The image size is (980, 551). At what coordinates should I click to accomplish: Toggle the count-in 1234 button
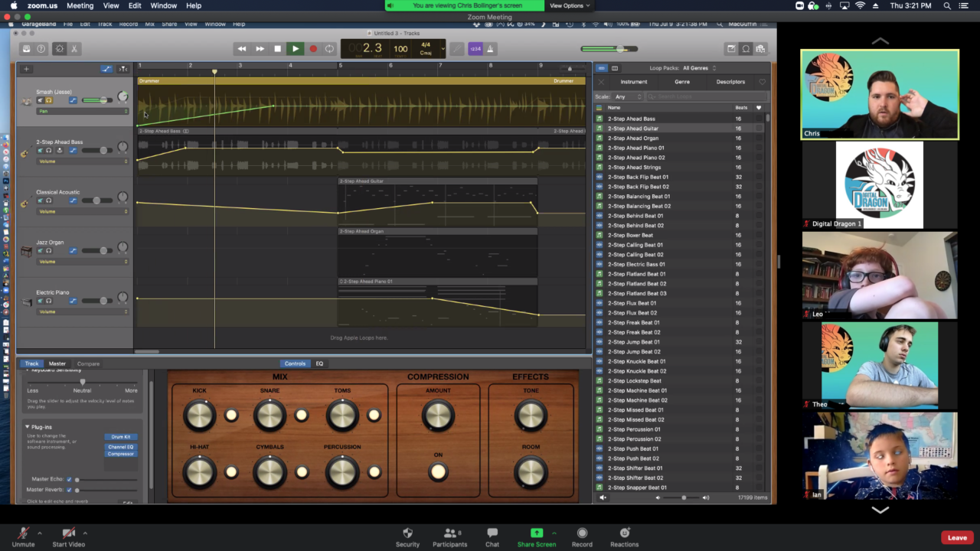click(x=475, y=49)
